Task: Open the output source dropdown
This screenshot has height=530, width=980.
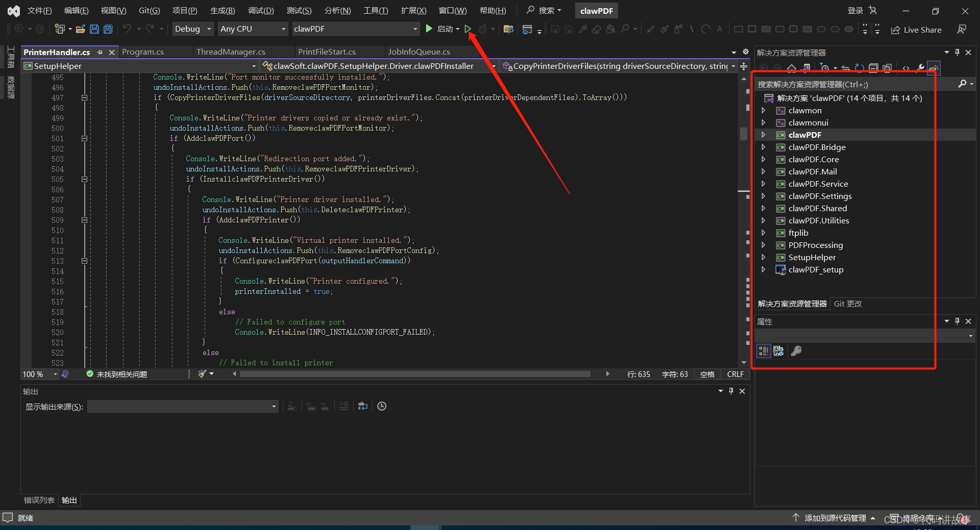Action: coord(183,406)
